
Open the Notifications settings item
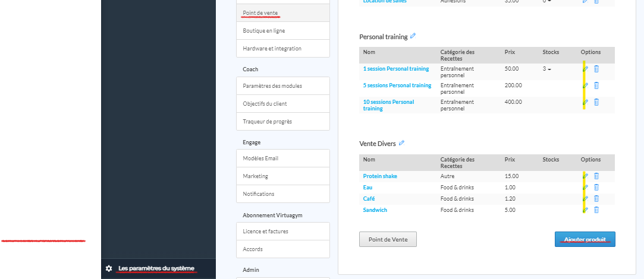coord(283,194)
